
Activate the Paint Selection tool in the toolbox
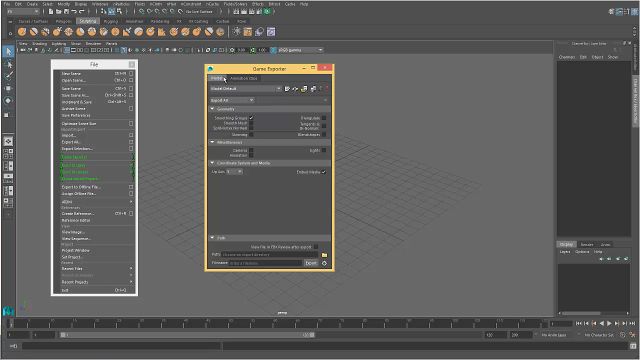point(8,76)
